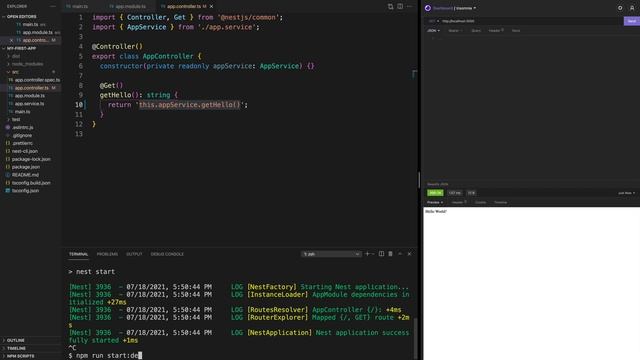
Task: Switch to the Terminal panel tab
Action: click(x=78, y=254)
